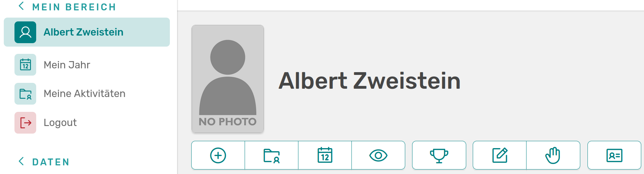The width and height of the screenshot is (644, 174).
Task: Click the trophy achievements icon
Action: [x=439, y=155]
